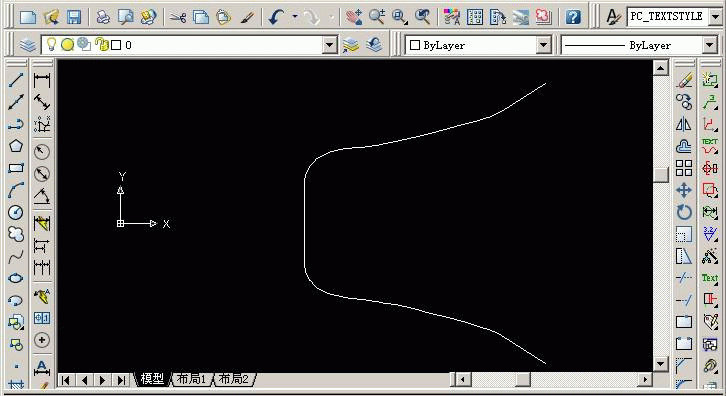This screenshot has width=726, height=396.
Task: Undo the last action
Action: pos(276,17)
